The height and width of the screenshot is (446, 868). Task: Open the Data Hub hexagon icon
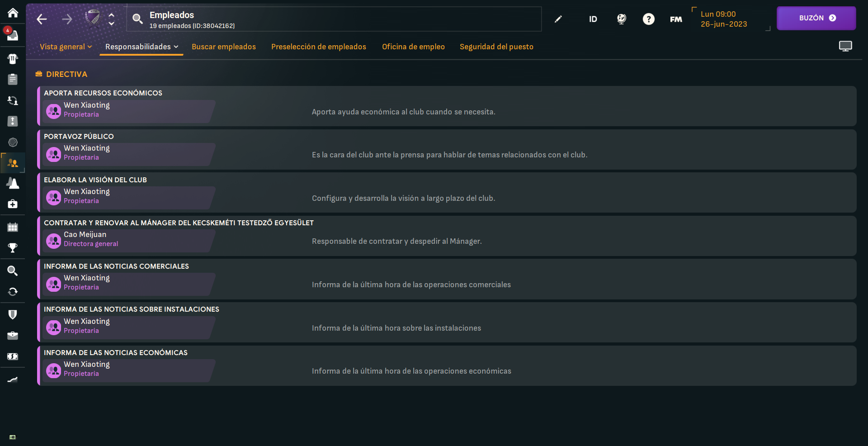13,142
